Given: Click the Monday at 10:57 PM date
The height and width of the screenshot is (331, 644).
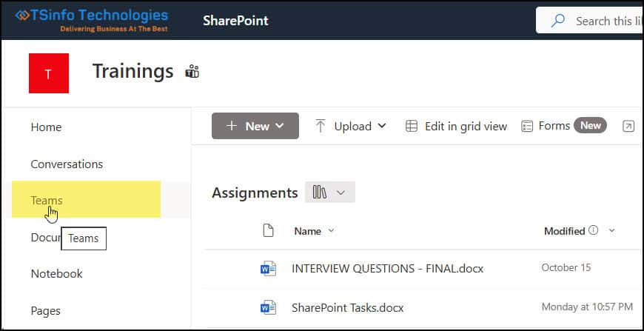Looking at the screenshot, I should 587,307.
